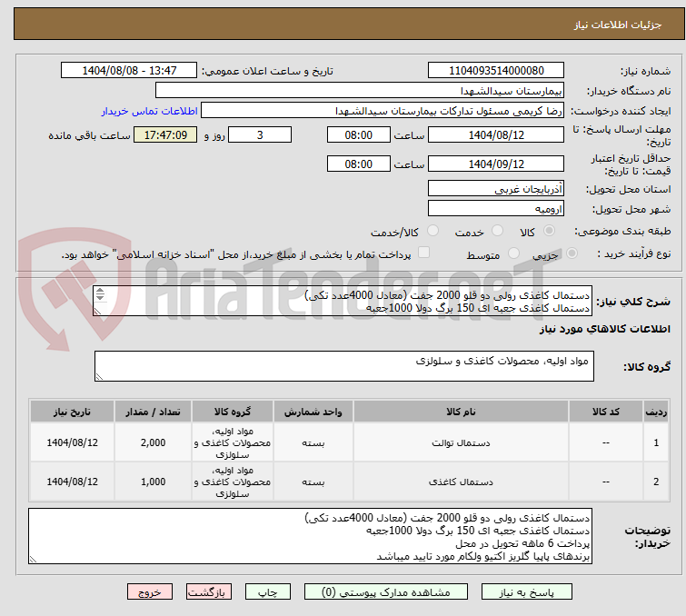Click the price validity time 08:00 field
This screenshot has width=686, height=616.
click(x=359, y=164)
